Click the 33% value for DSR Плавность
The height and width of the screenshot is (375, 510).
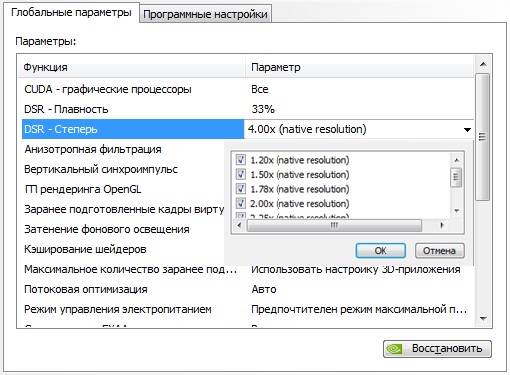(x=263, y=109)
